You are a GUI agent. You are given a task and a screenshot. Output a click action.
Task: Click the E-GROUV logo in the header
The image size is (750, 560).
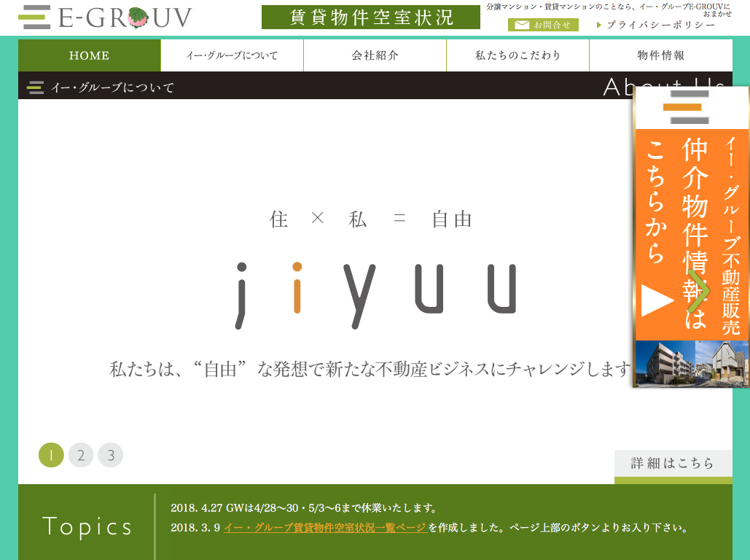tap(105, 17)
